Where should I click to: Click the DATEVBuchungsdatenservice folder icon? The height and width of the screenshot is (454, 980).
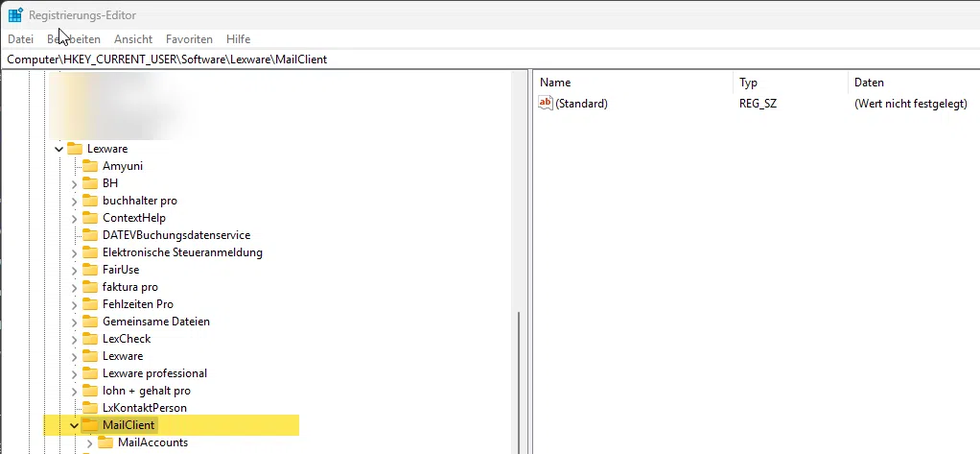(91, 235)
